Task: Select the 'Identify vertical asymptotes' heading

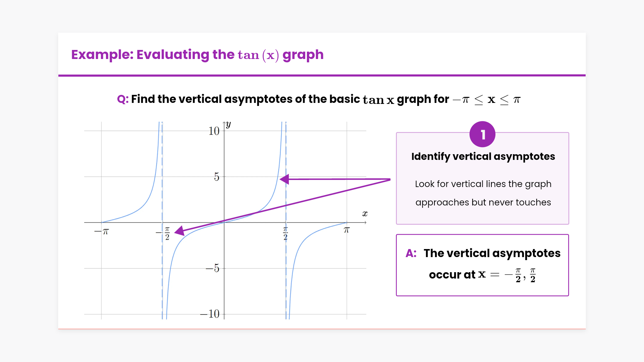Action: click(483, 157)
